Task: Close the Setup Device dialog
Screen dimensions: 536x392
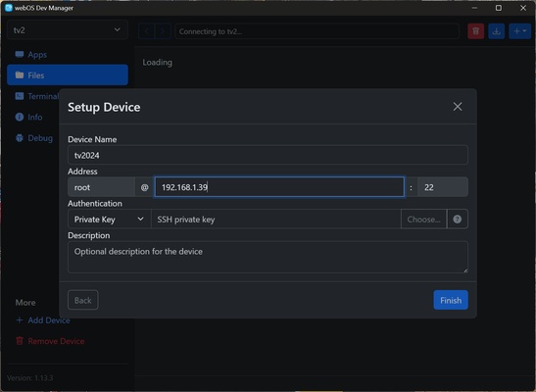Action: coord(458,107)
